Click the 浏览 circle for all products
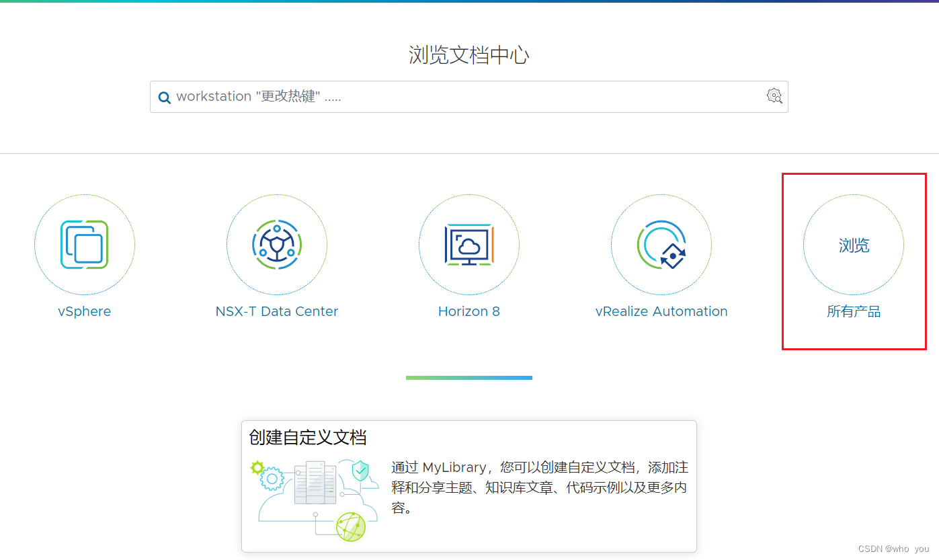The height and width of the screenshot is (560, 939). point(854,245)
